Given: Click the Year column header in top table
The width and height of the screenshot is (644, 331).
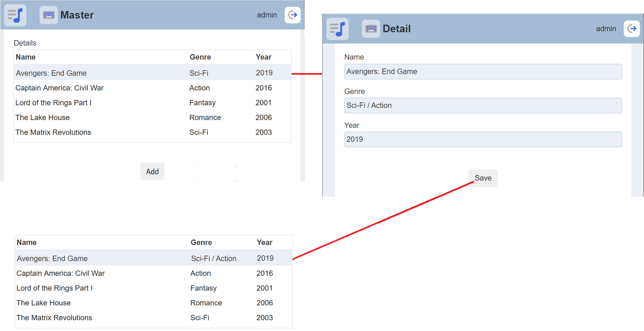Looking at the screenshot, I should click(263, 57).
